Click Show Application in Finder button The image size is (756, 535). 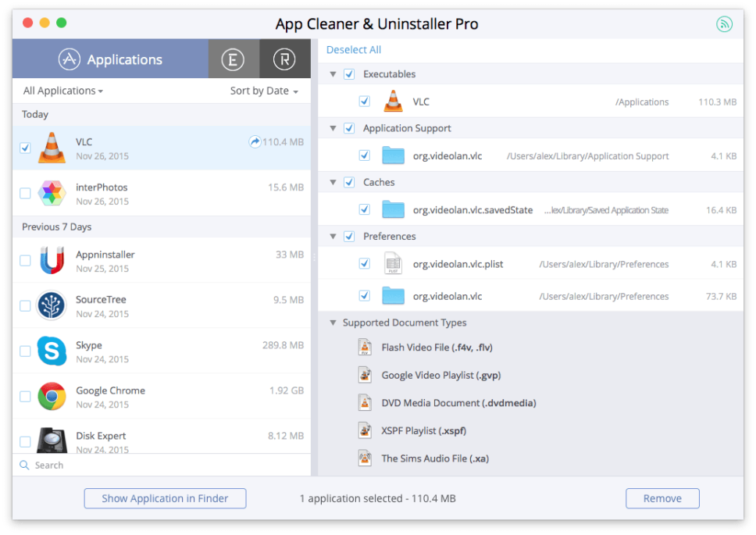point(165,498)
